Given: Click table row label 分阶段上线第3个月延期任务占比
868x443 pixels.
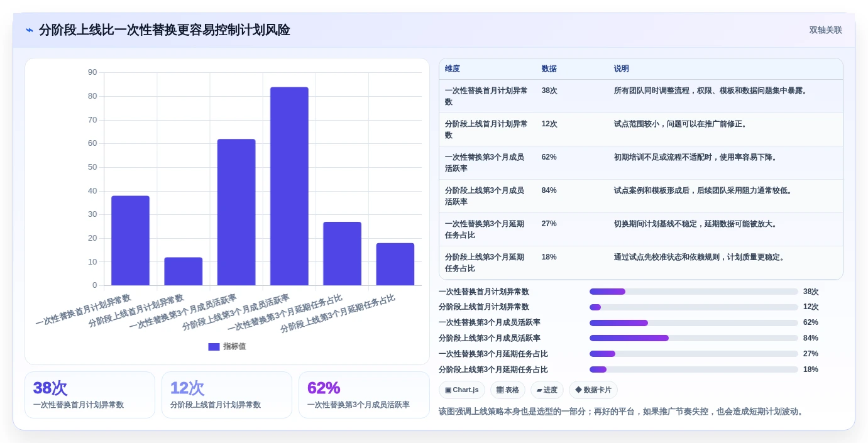Looking at the screenshot, I should tap(485, 263).
